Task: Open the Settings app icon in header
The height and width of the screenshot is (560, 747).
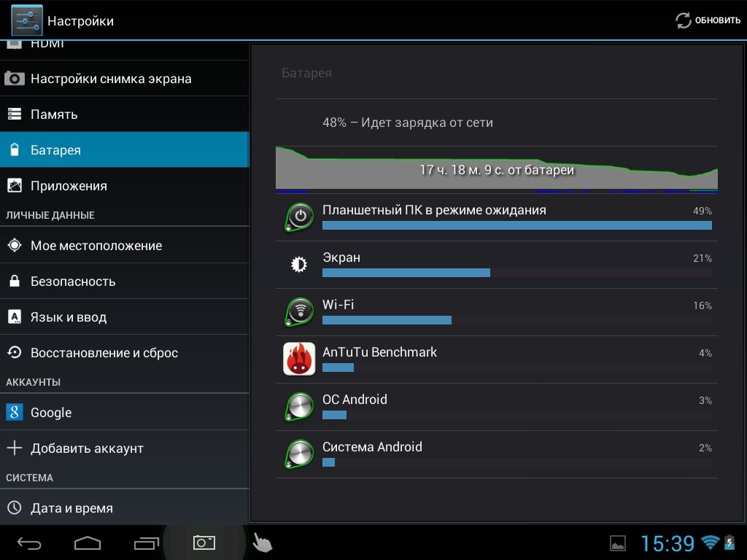Action: [26, 20]
